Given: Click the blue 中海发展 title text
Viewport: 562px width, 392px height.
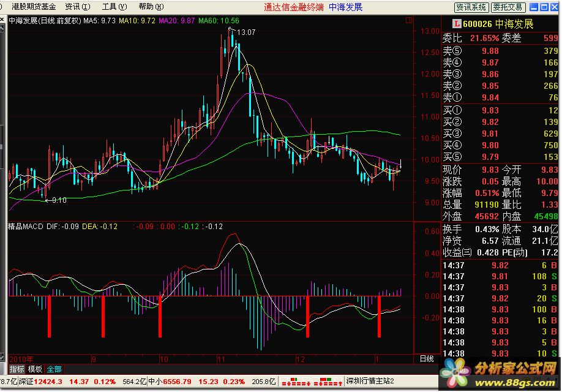Looking at the screenshot, I should [x=345, y=7].
